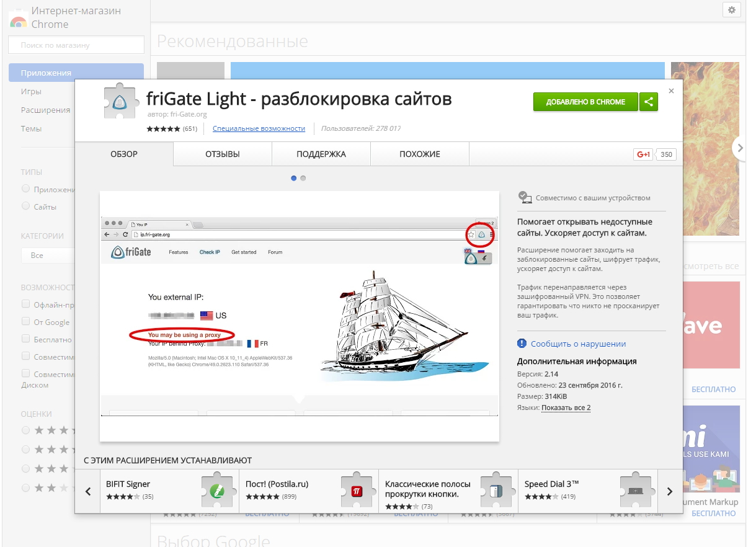
Task: Tick the От Google checkbox
Action: pyautogui.click(x=25, y=321)
